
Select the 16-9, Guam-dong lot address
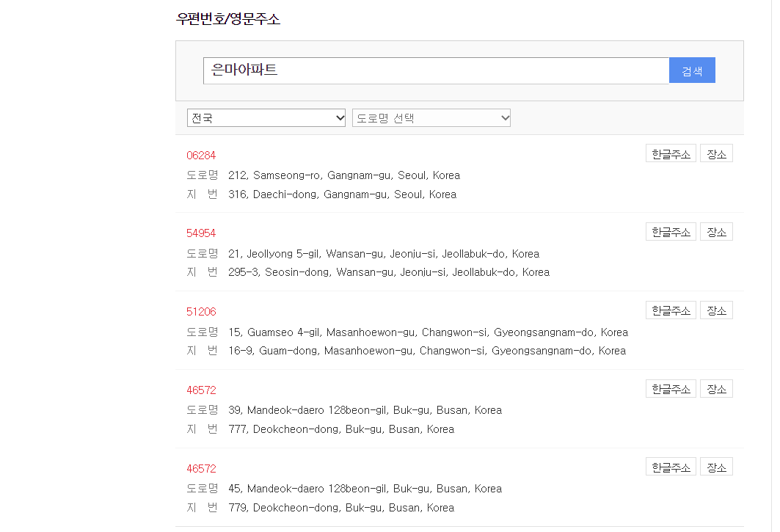427,351
